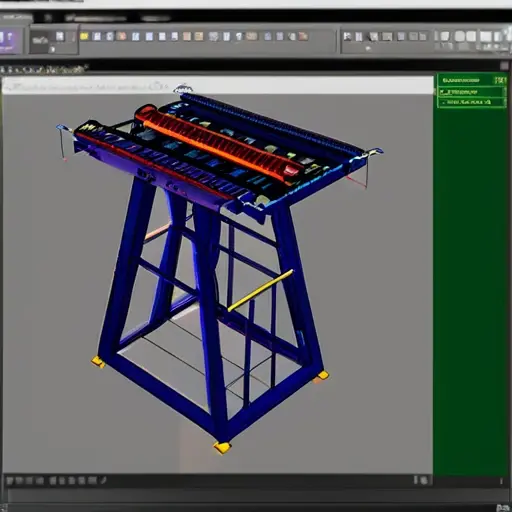Screen dimensions: 512x512
Task: Toggle the checkbox in second green panel row
Action: point(442,91)
